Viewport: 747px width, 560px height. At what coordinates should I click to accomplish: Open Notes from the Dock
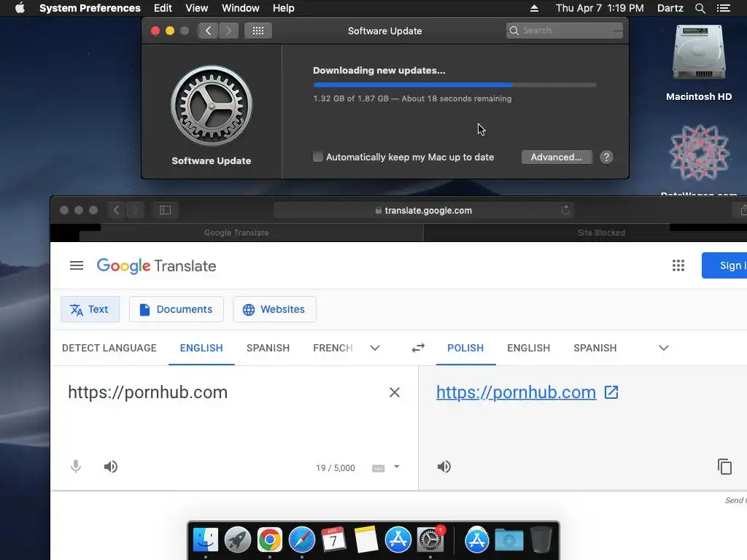click(366, 540)
